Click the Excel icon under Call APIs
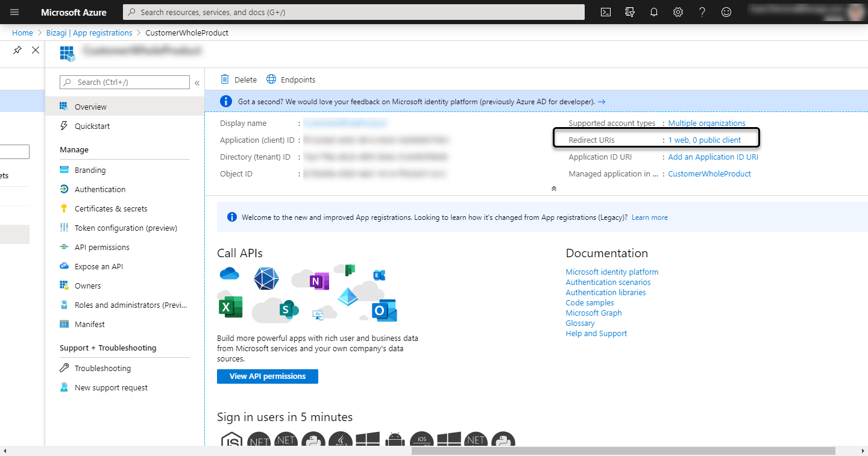The image size is (868, 456). [230, 307]
